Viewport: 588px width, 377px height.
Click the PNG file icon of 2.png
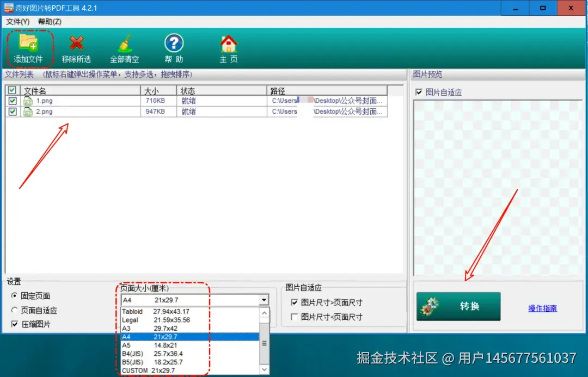click(28, 112)
